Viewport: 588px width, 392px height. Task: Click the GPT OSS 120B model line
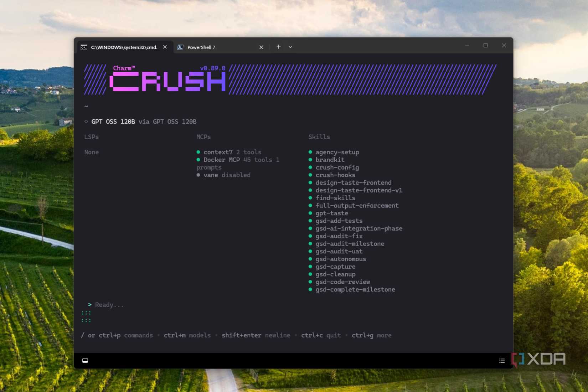pyautogui.click(x=140, y=122)
